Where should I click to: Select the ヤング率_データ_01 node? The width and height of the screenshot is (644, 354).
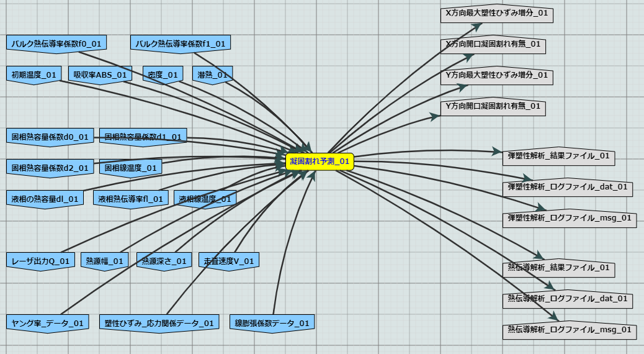(x=48, y=324)
